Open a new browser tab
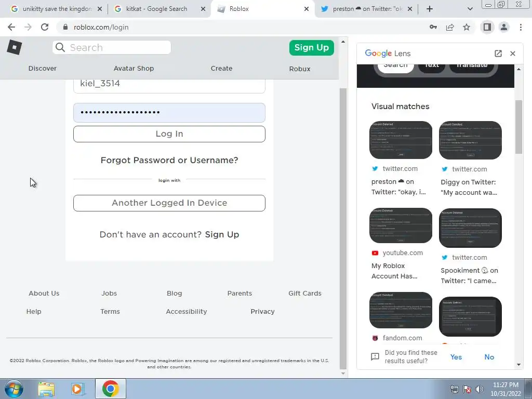Viewport: 532px width, 399px height. point(430,9)
